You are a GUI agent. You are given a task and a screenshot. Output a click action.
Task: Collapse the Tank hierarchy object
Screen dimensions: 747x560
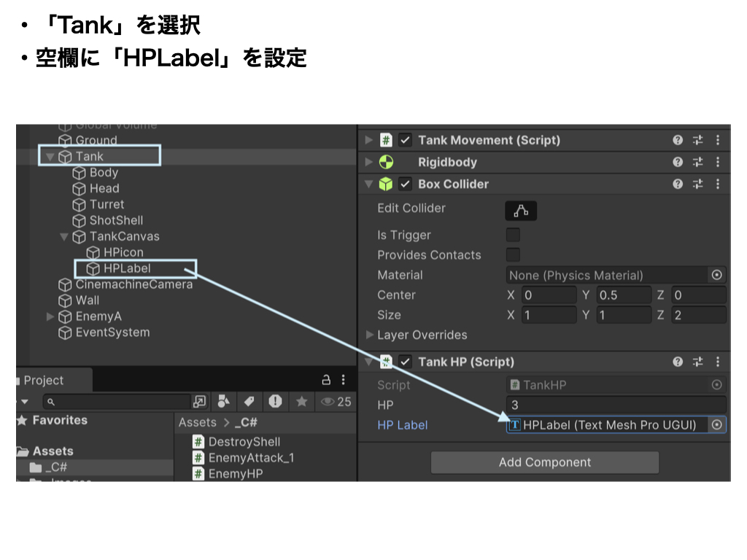click(50, 156)
